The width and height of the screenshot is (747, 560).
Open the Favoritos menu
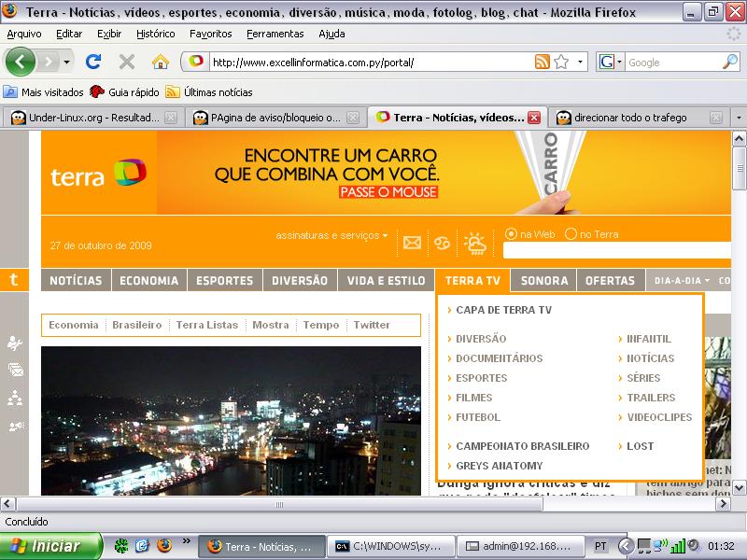[x=211, y=34]
